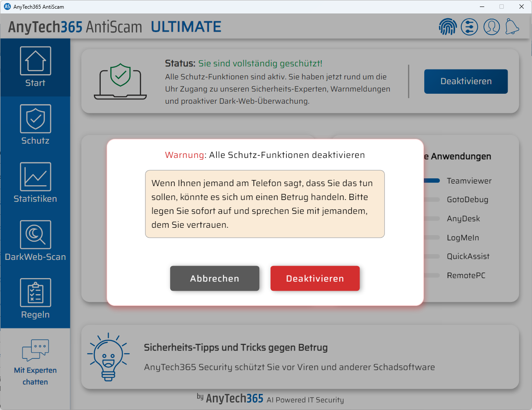Click the fingerprint icon in the header
The height and width of the screenshot is (410, 532).
(x=448, y=26)
